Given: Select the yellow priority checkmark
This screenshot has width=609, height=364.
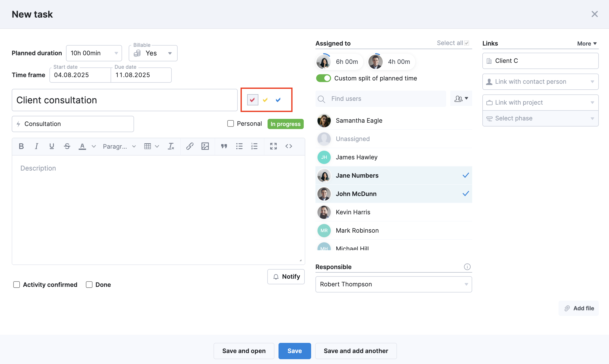Looking at the screenshot, I should pos(265,100).
